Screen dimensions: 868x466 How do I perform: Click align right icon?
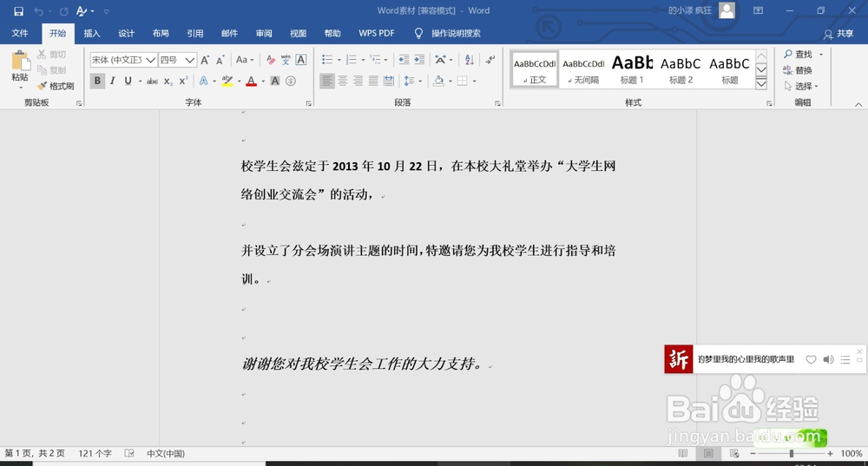click(x=358, y=82)
